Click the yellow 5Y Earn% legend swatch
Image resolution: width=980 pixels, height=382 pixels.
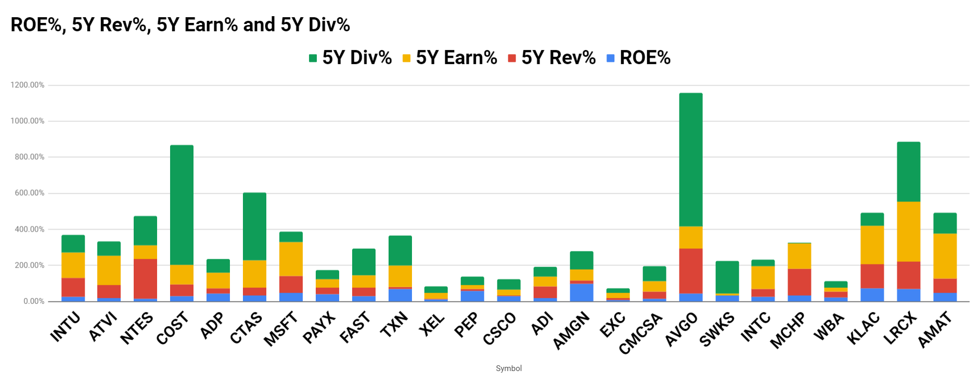click(x=407, y=58)
